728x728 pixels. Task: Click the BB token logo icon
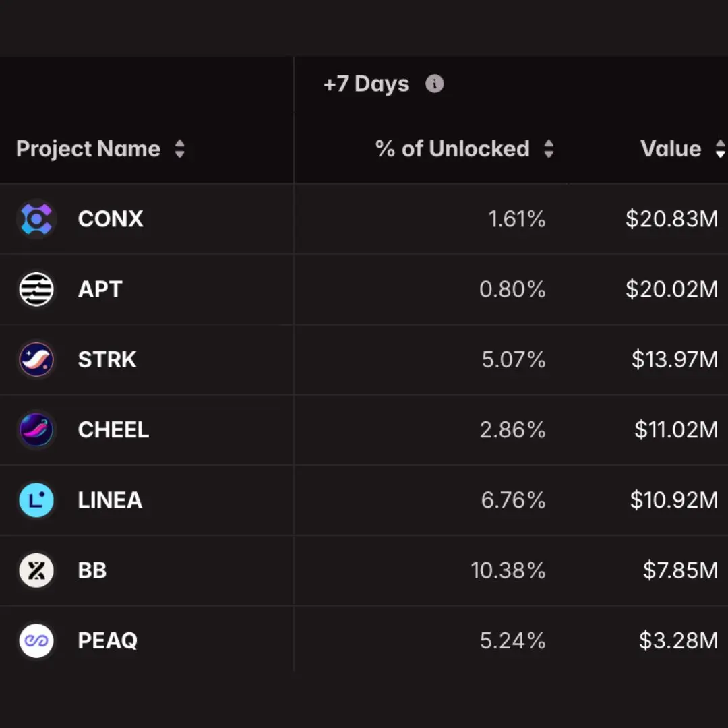click(x=36, y=570)
